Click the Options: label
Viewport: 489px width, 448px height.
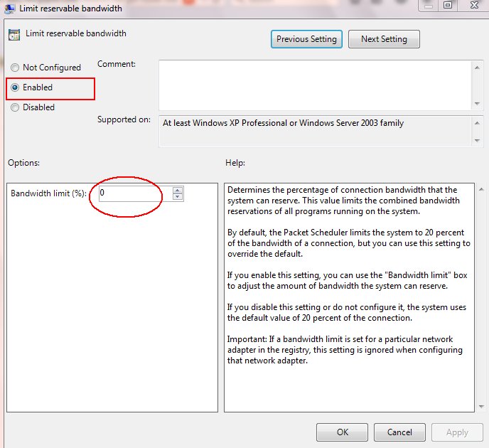click(x=23, y=163)
